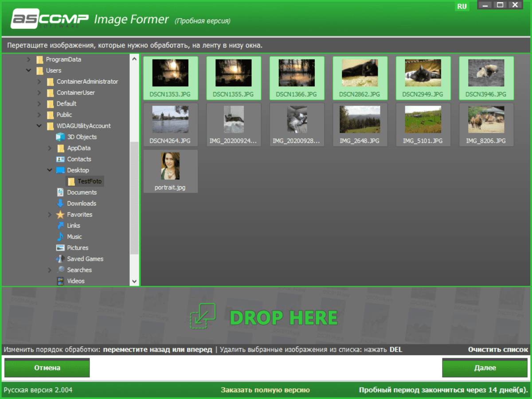Select cat photo DSCN2862.JPG
The height and width of the screenshot is (399, 532).
360,78
